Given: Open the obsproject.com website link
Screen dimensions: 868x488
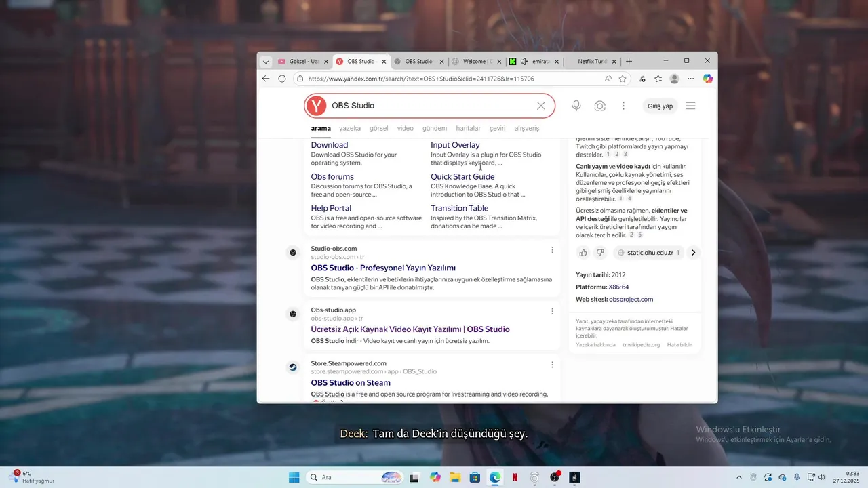Looking at the screenshot, I should pyautogui.click(x=631, y=300).
